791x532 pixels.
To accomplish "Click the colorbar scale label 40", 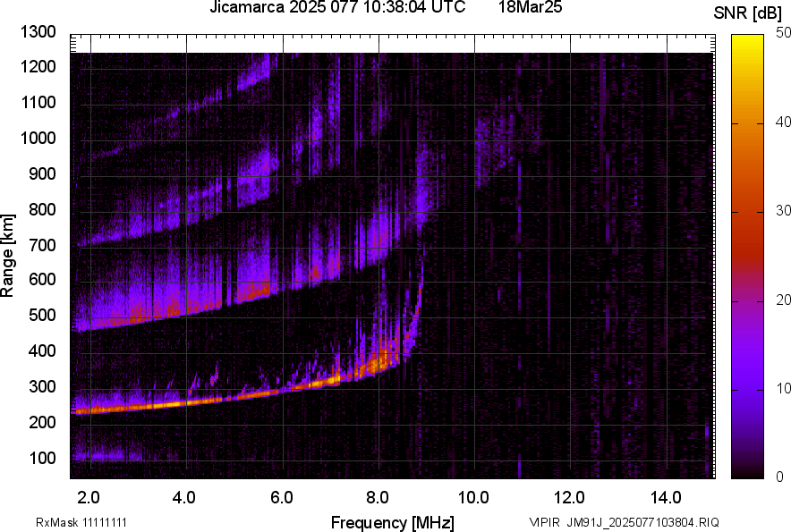I will 783,122.
